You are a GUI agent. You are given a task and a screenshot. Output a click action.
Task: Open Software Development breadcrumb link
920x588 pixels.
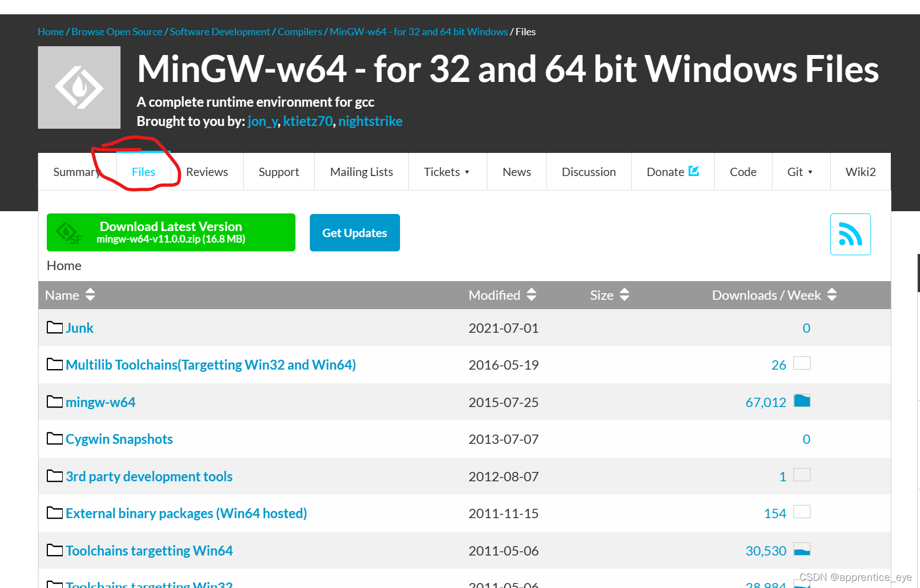220,31
